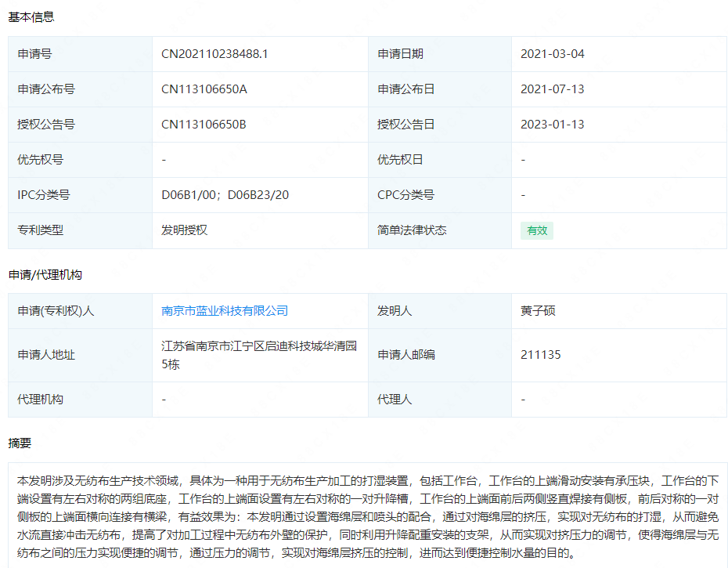Click the 专利类型 label cell

pos(80,230)
